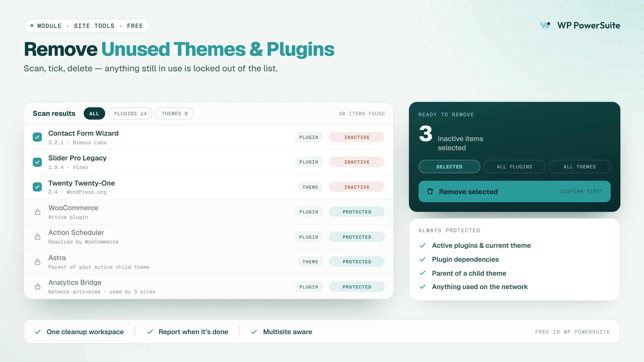Click PLUGIN tag on Analytics Bridge row
Image resolution: width=644 pixels, height=362 pixels.
[309, 287]
